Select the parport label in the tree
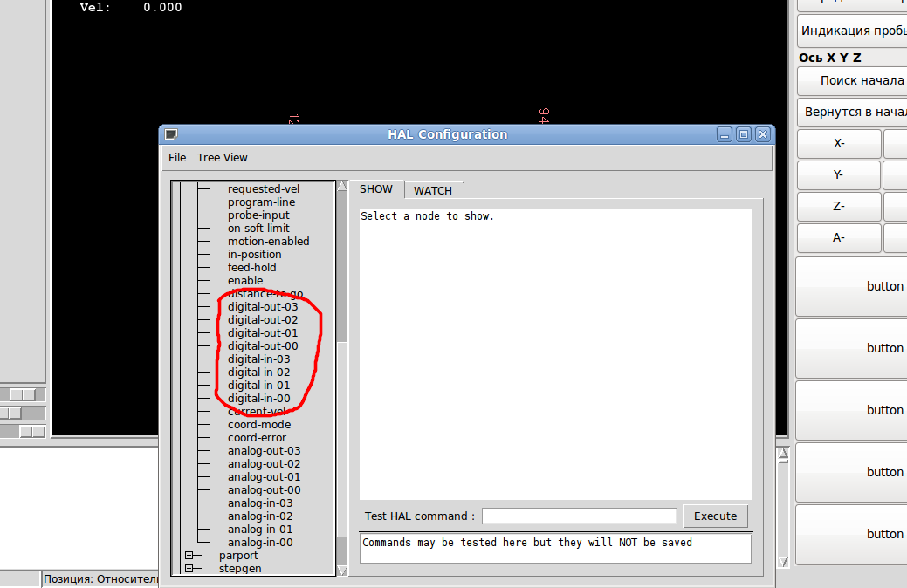907x588 pixels. tap(238, 556)
